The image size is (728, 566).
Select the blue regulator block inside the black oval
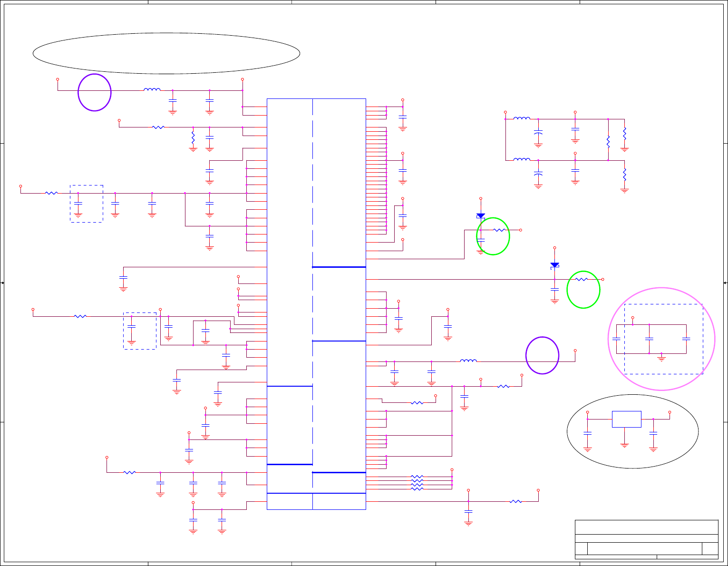(x=627, y=419)
